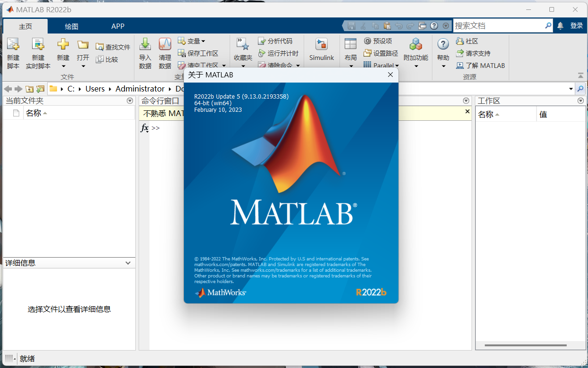Click the forward navigation arrow

(18, 89)
